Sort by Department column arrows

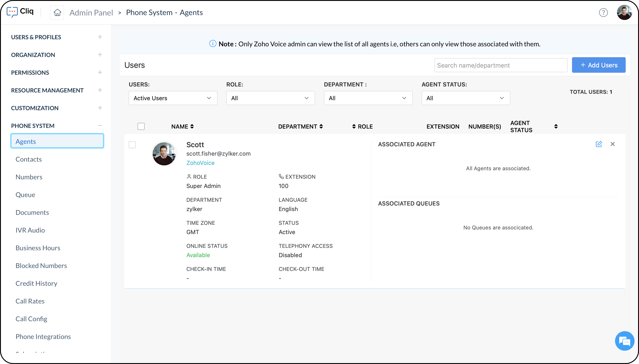tap(321, 127)
